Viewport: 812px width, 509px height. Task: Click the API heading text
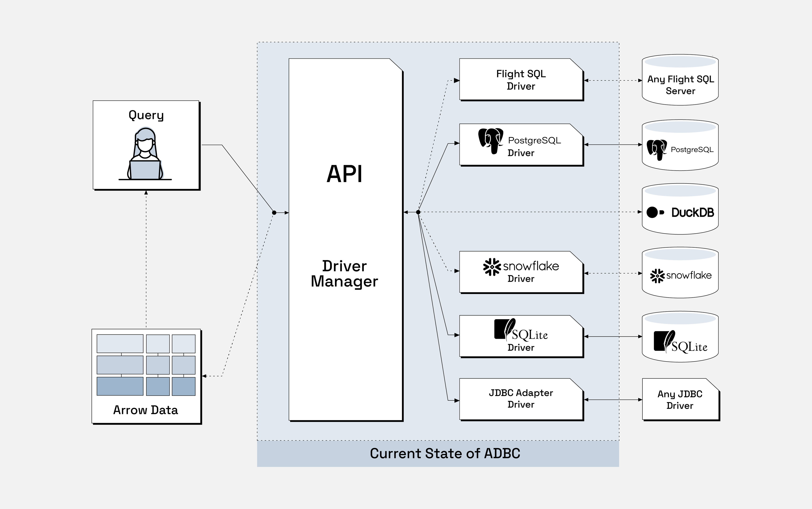click(344, 174)
